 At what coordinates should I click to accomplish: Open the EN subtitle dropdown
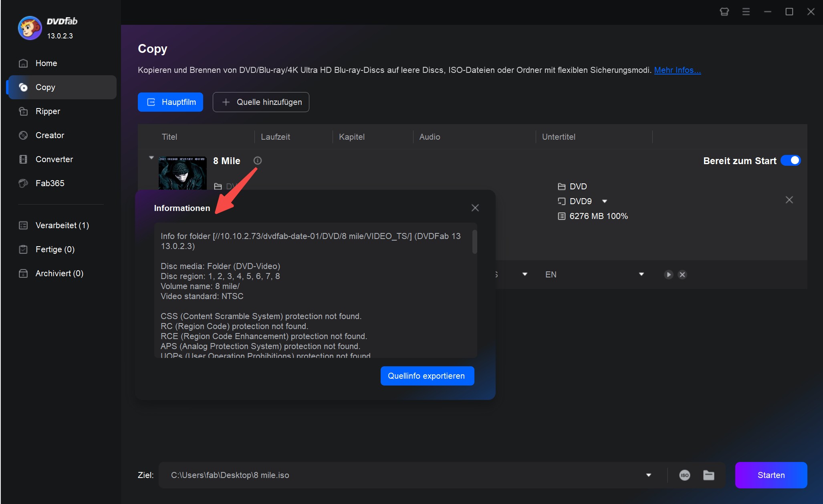[x=641, y=274]
